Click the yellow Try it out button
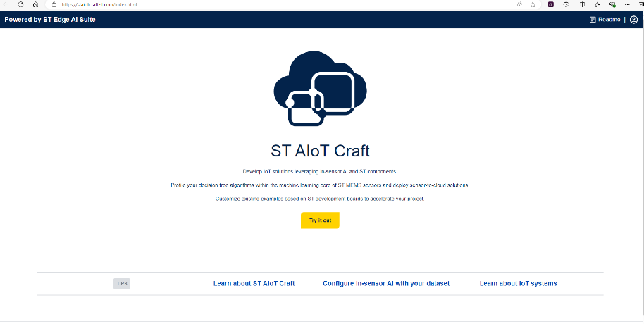This screenshot has height=324, width=644. (320, 220)
